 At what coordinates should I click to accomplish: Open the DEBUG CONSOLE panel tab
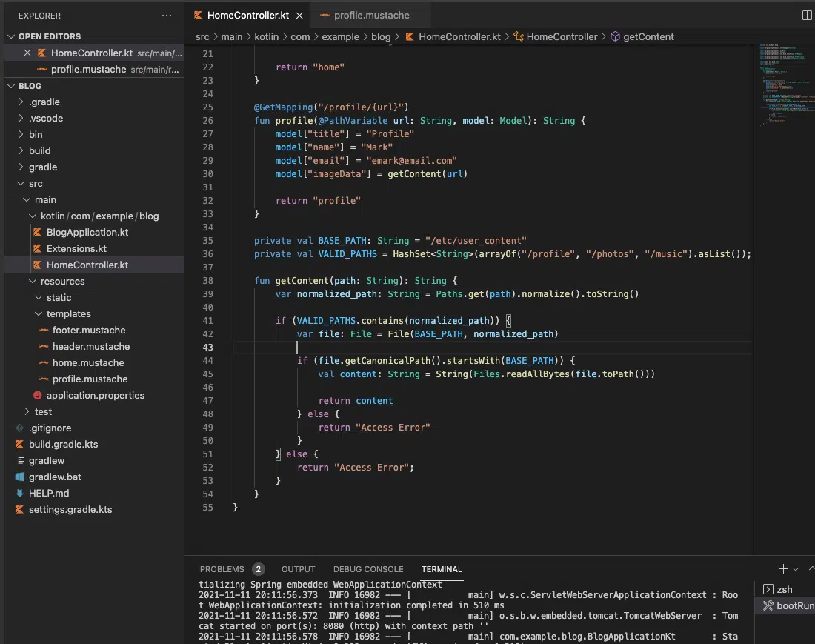[x=368, y=569]
